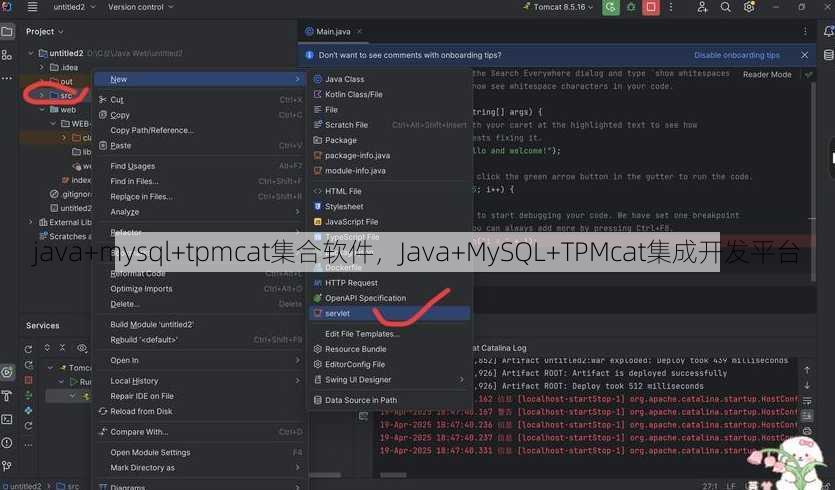Choose HTML File from New submenu
The width and height of the screenshot is (835, 490).
(389, 191)
